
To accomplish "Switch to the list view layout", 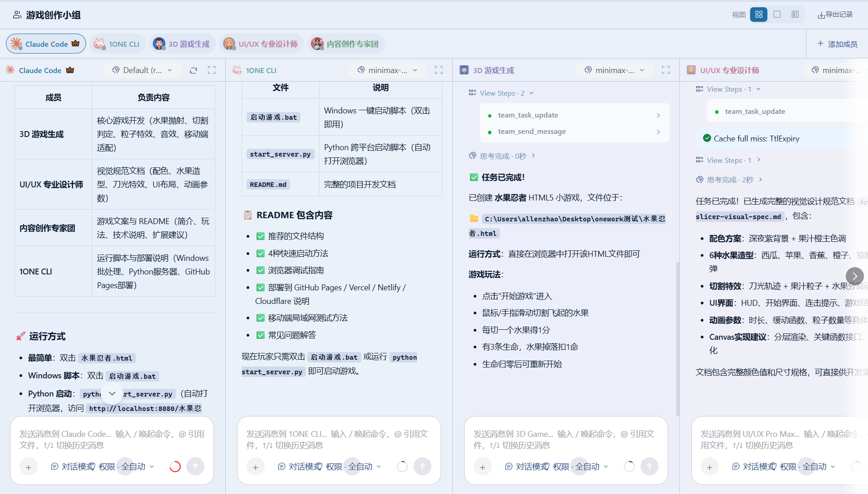I will pyautogui.click(x=795, y=15).
